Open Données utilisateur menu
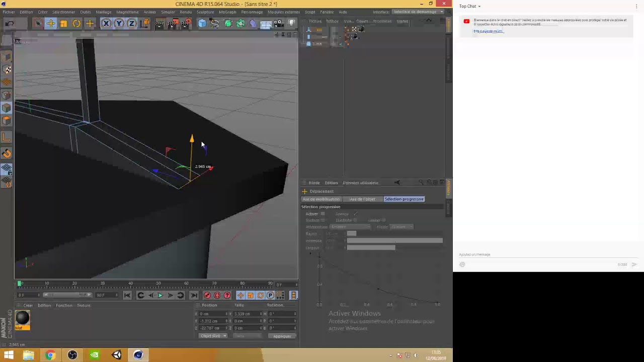644x362 pixels. coord(361,183)
